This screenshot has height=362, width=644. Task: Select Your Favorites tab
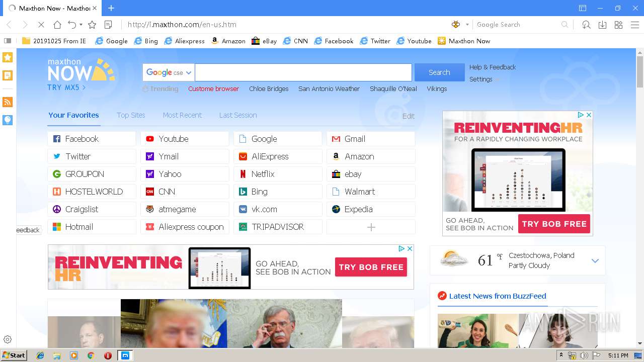[x=73, y=115]
